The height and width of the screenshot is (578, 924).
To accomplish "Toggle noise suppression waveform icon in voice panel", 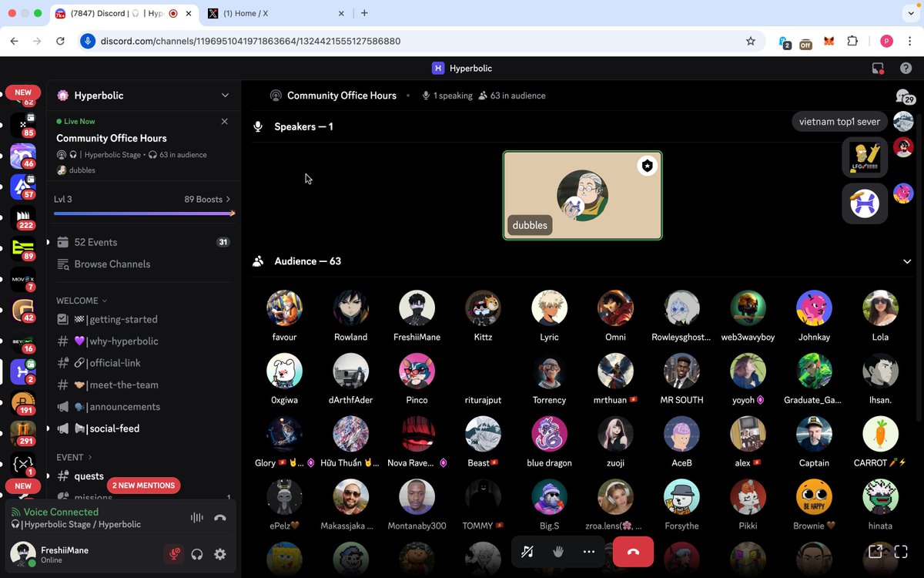I will 197,517.
